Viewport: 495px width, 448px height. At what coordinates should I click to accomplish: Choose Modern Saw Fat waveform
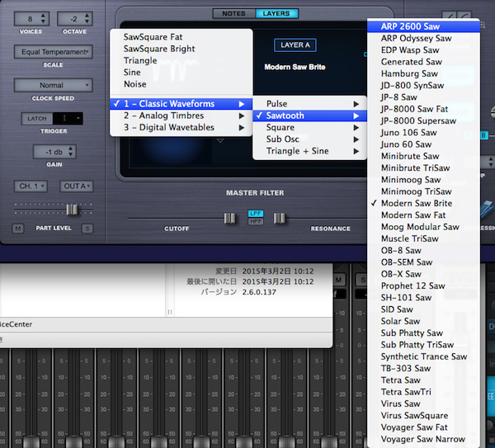tap(424, 215)
